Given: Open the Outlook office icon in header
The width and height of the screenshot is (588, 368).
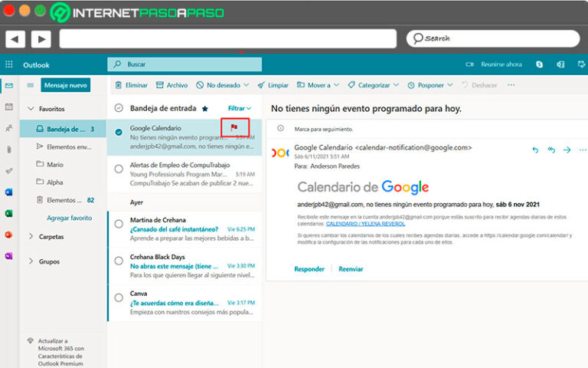Looking at the screenshot, I should click(x=560, y=64).
